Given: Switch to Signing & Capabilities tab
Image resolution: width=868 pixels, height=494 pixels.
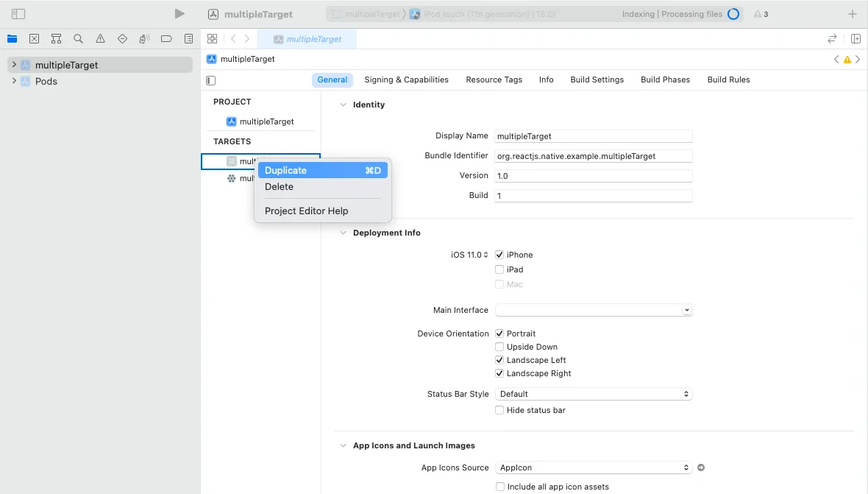Looking at the screenshot, I should [x=406, y=80].
